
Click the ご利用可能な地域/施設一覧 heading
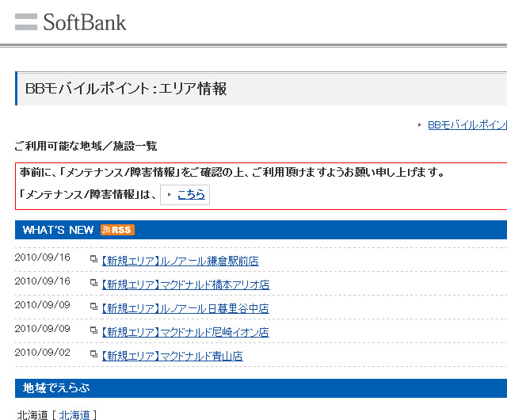coord(86,146)
